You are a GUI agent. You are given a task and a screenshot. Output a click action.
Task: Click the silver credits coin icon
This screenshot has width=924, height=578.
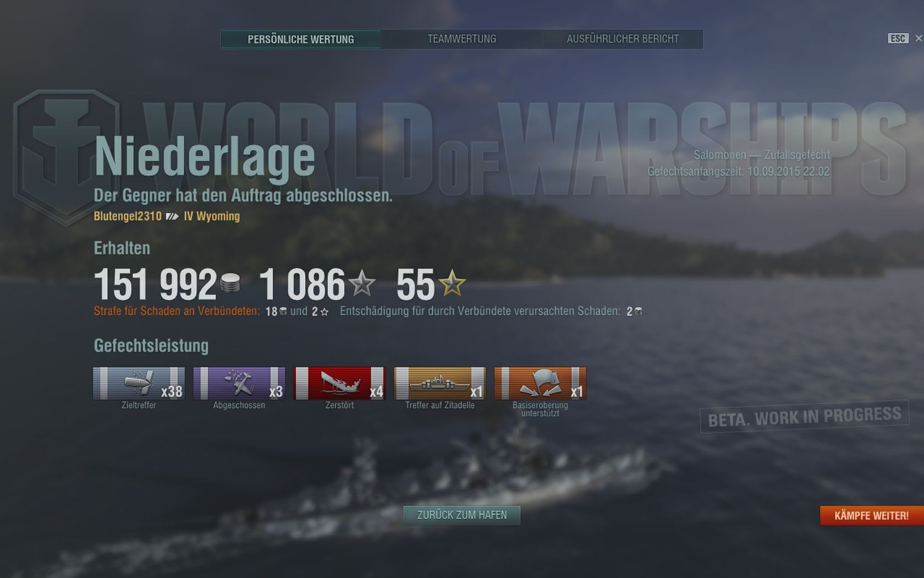[x=230, y=284]
